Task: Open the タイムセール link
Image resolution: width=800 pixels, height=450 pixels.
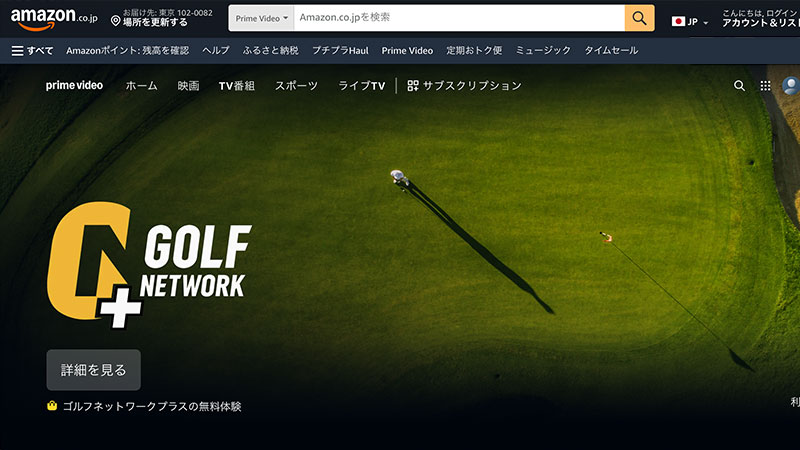Action: click(611, 51)
